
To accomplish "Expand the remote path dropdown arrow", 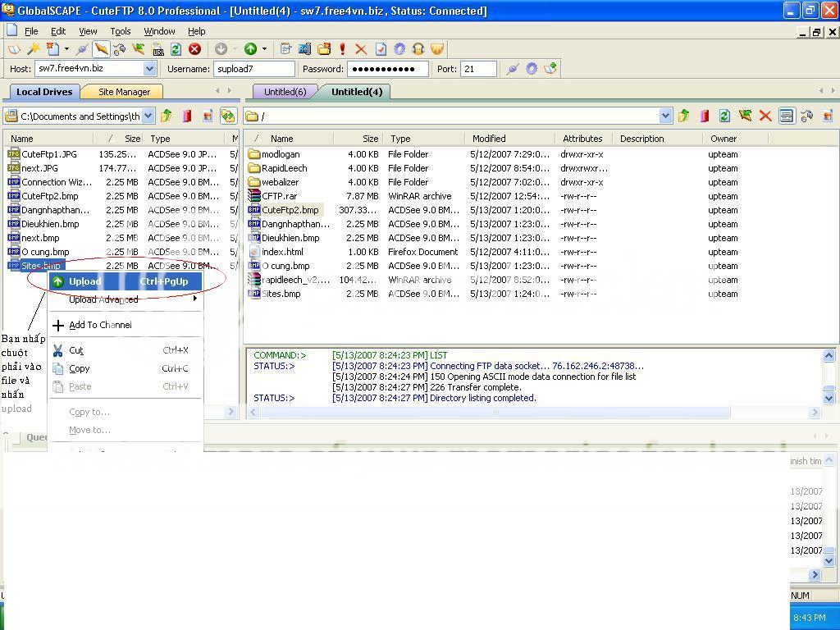I will click(665, 116).
